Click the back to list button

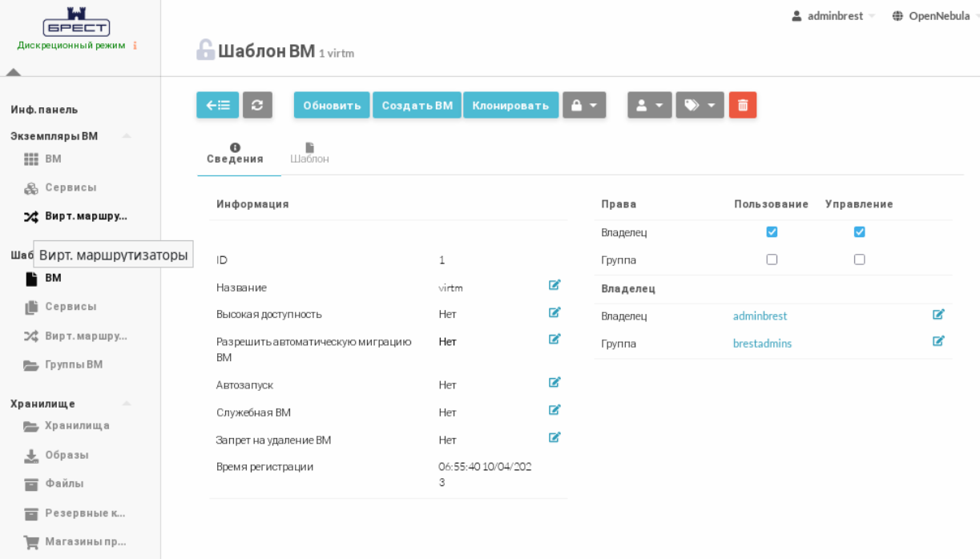click(x=217, y=106)
